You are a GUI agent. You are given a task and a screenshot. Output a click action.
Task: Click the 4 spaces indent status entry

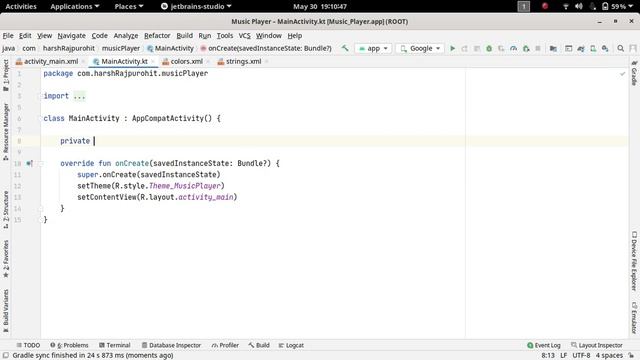click(x=609, y=356)
